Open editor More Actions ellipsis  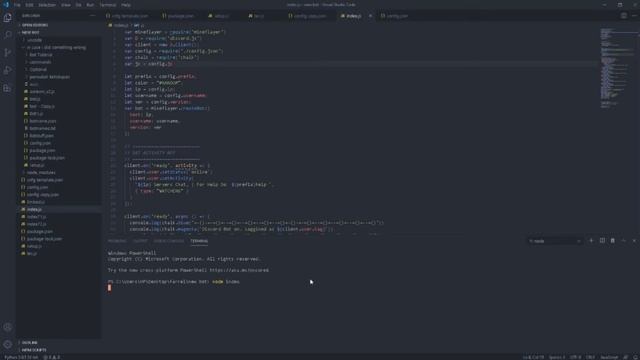[634, 16]
